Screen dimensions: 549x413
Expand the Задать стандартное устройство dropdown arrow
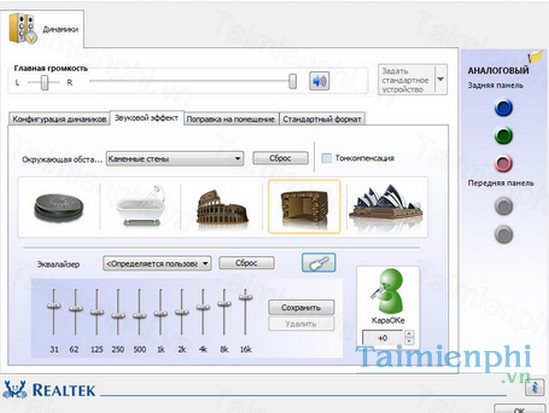[x=440, y=79]
